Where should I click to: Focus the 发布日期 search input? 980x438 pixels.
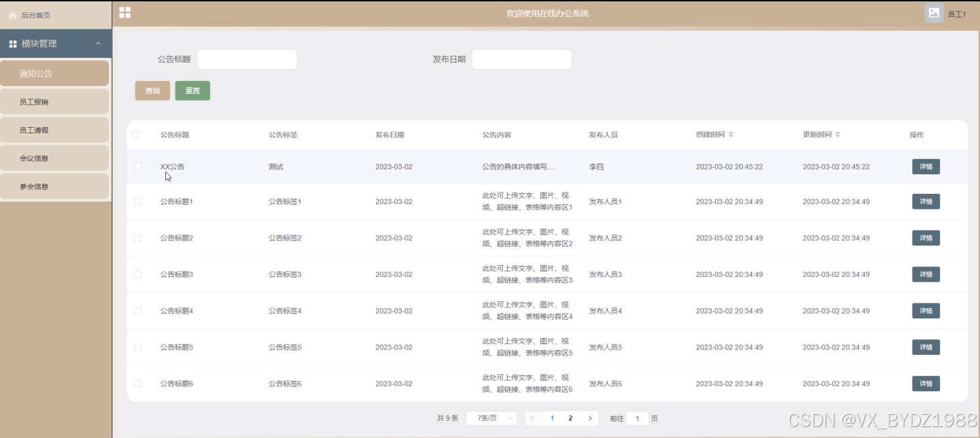(x=522, y=59)
